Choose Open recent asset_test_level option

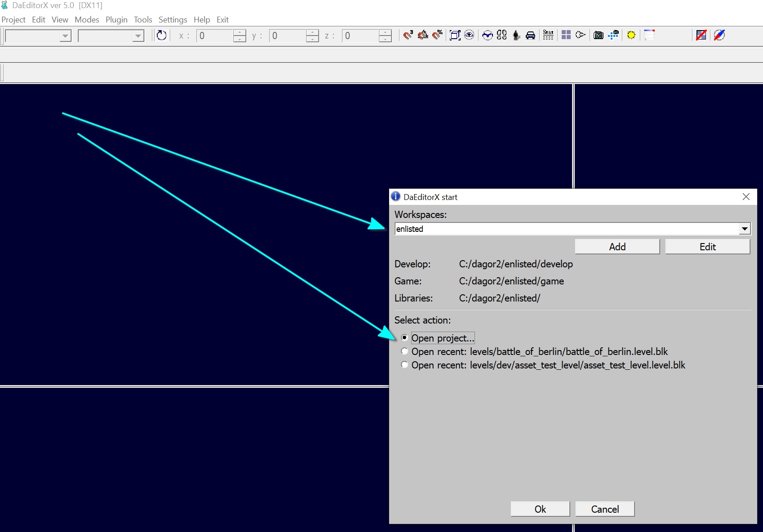[x=404, y=365]
